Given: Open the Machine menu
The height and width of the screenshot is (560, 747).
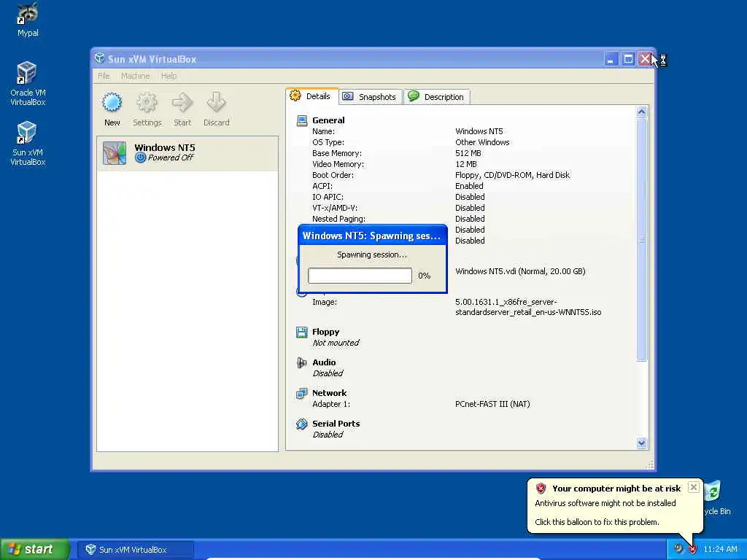Looking at the screenshot, I should pyautogui.click(x=135, y=76).
